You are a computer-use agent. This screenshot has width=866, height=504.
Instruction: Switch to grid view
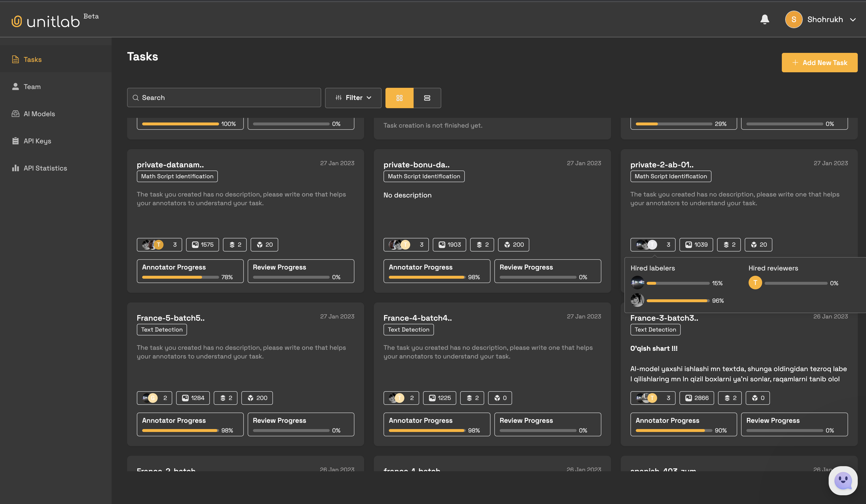[399, 98]
